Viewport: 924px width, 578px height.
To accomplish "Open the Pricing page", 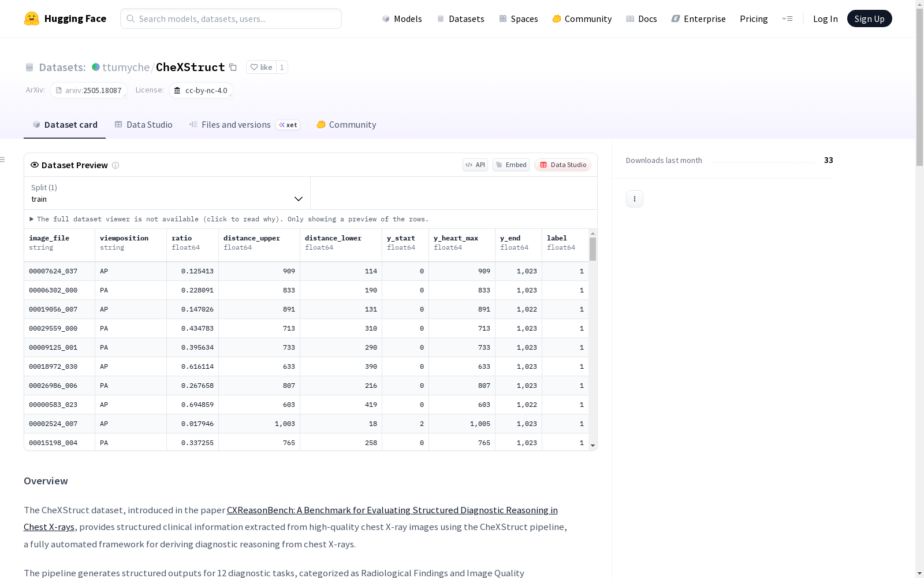I will click(754, 18).
